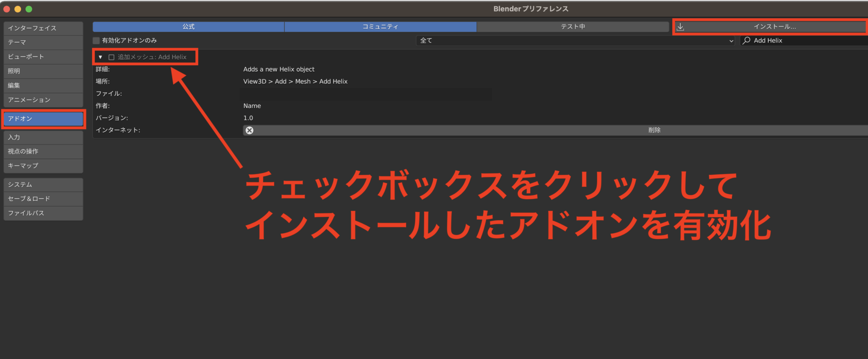Screen dimensions: 868x359
Task: Click the X icon on the 削除 button
Action: pyautogui.click(x=250, y=130)
